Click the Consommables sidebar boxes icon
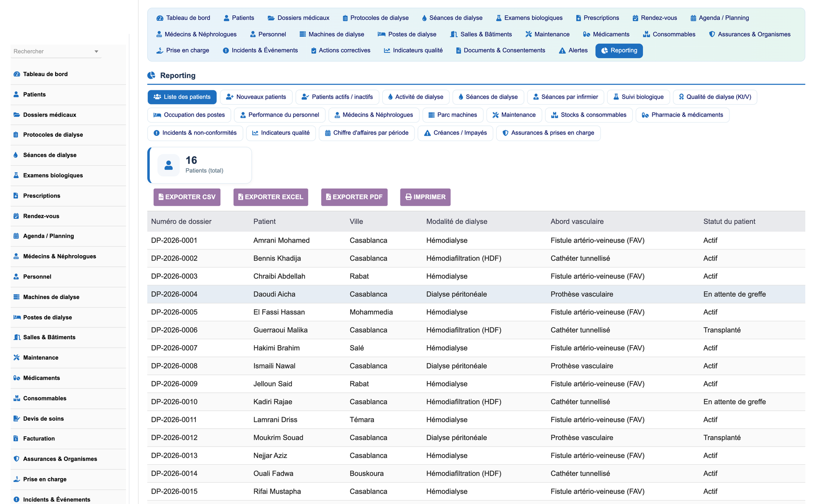 point(17,398)
